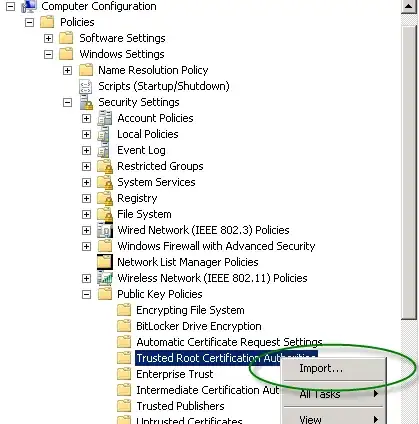
Task: Expand the System Services node
Action: point(86,182)
